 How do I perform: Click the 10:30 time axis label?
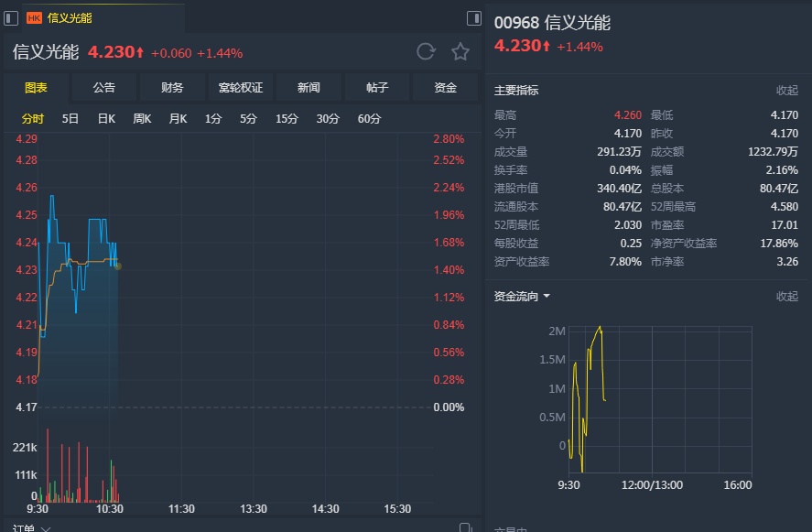coord(110,509)
